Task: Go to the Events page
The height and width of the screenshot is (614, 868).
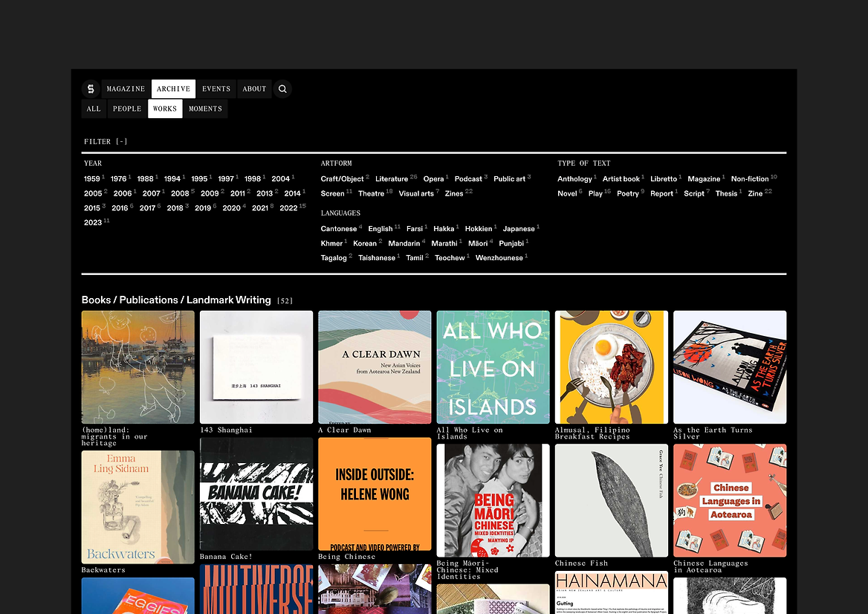Action: point(216,89)
